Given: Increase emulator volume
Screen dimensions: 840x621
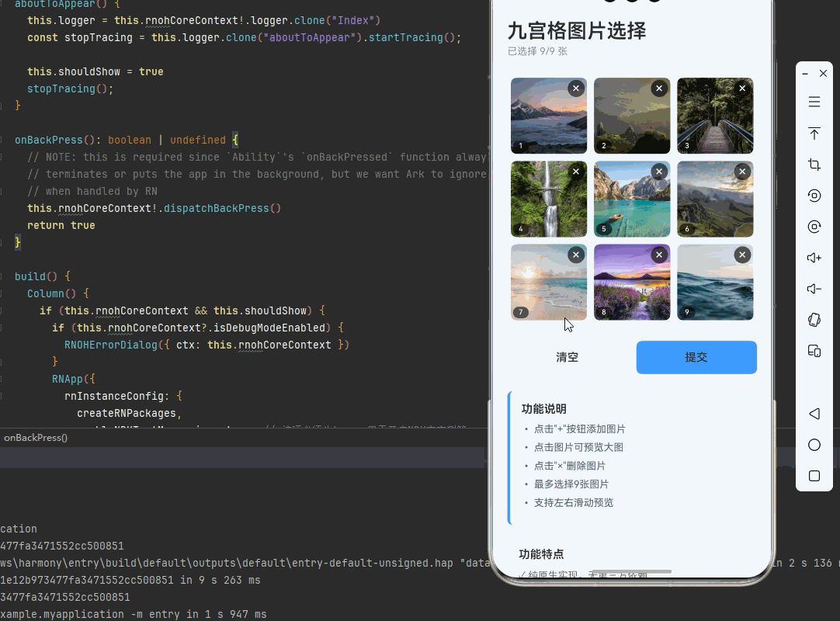Looking at the screenshot, I should (x=814, y=258).
